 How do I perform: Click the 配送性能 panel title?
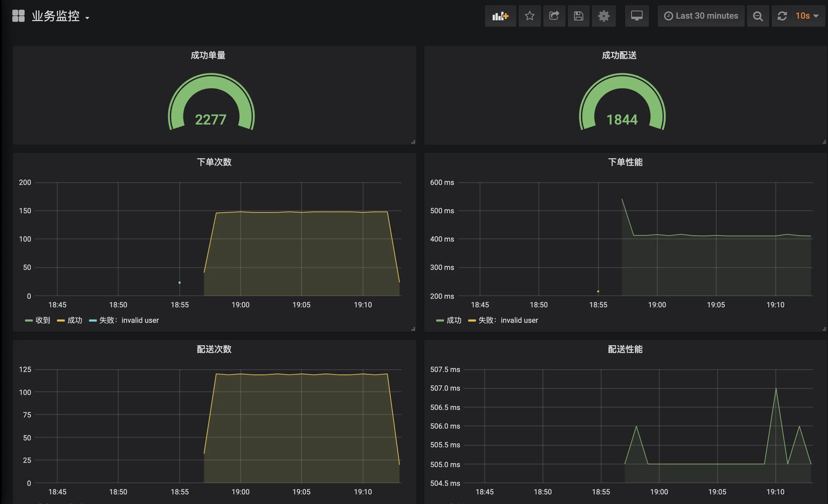[625, 349]
